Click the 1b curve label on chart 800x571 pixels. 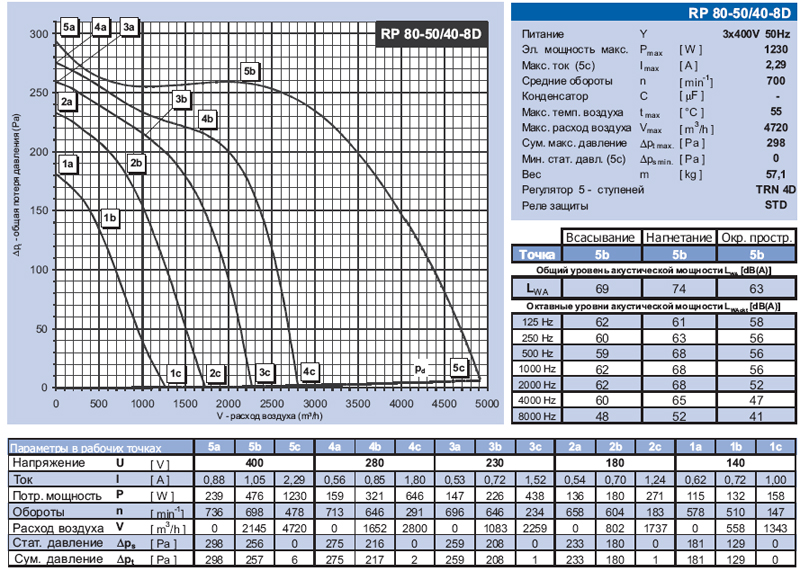click(111, 217)
